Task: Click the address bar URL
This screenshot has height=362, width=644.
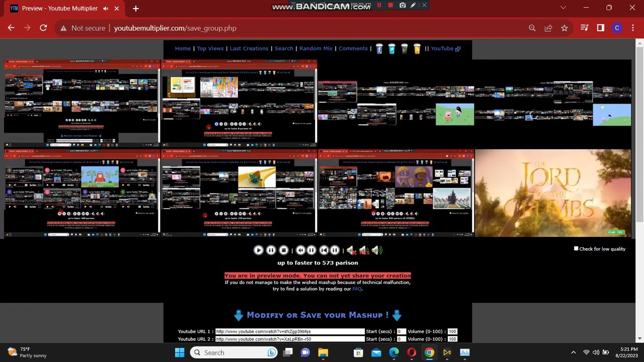Action: pos(175,28)
